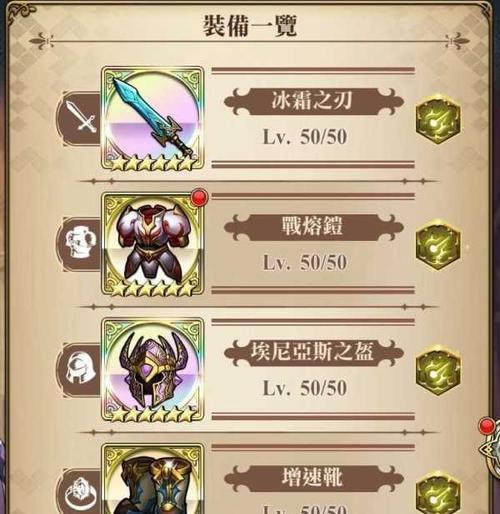Tap the helmet slot icon
The width and height of the screenshot is (500, 514).
pos(82,368)
